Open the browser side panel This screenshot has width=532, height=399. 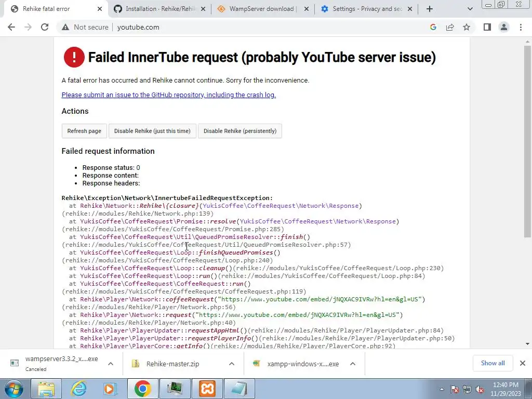(487, 27)
